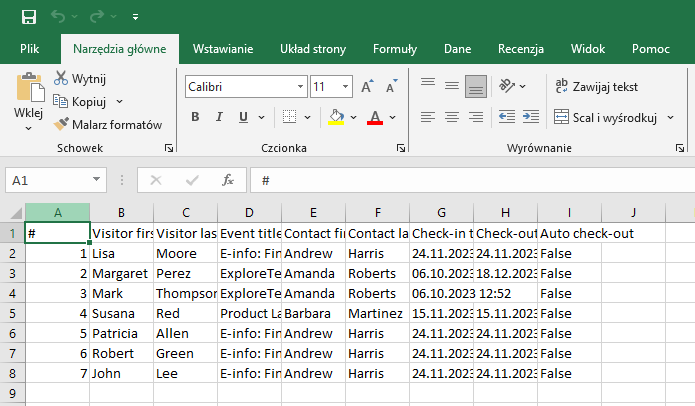The image size is (695, 406).
Task: Open the Wstawianie ribbon tab
Action: 223,49
